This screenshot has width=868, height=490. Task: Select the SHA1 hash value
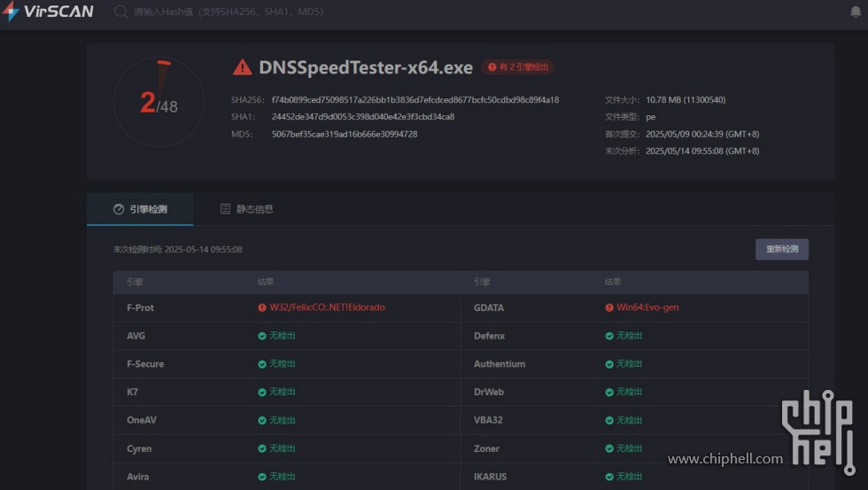click(x=363, y=117)
